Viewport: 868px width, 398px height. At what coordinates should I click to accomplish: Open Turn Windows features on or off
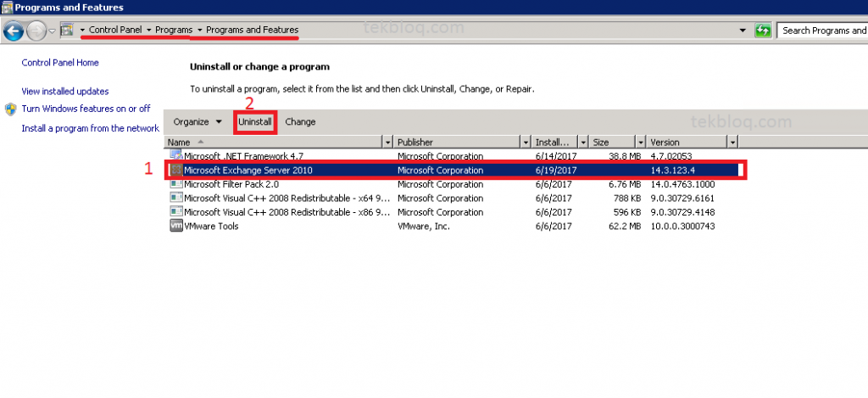[86, 109]
